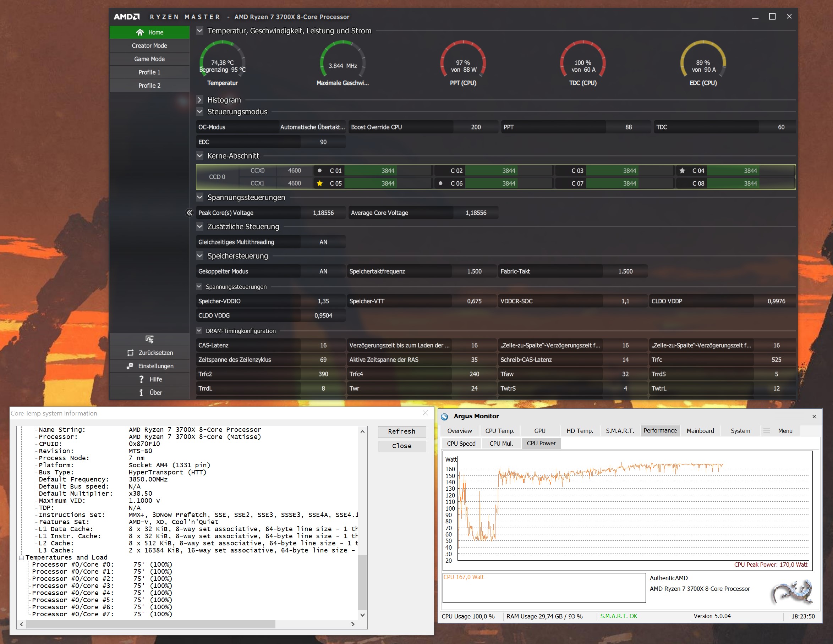Collapse the Temperatures and Load tree node
This screenshot has width=833, height=644.
click(22, 557)
